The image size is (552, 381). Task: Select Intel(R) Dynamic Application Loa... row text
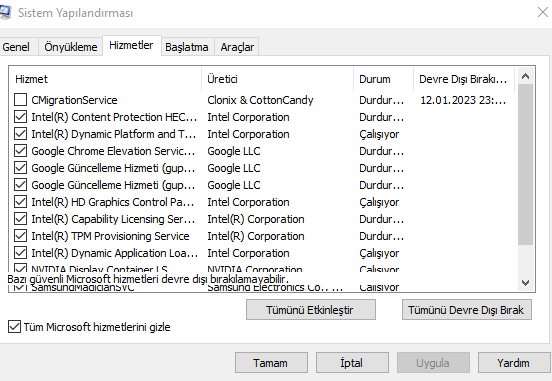click(114, 253)
